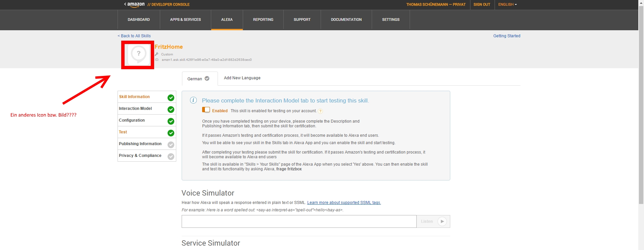This screenshot has height=250, width=644.
Task: Click the help question mark beside Enabled
Action: pos(320,111)
